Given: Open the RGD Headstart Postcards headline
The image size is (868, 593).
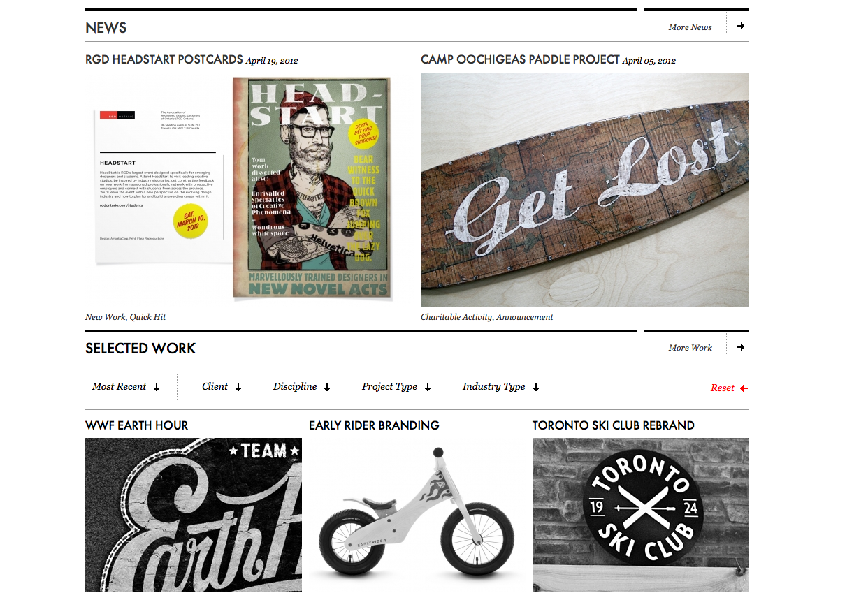Looking at the screenshot, I should (164, 59).
